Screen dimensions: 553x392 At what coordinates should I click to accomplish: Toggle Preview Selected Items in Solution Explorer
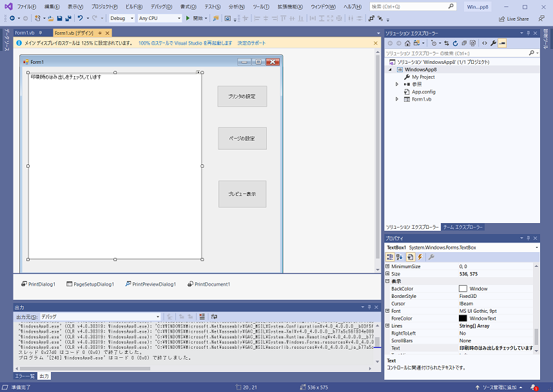pyautogui.click(x=502, y=43)
